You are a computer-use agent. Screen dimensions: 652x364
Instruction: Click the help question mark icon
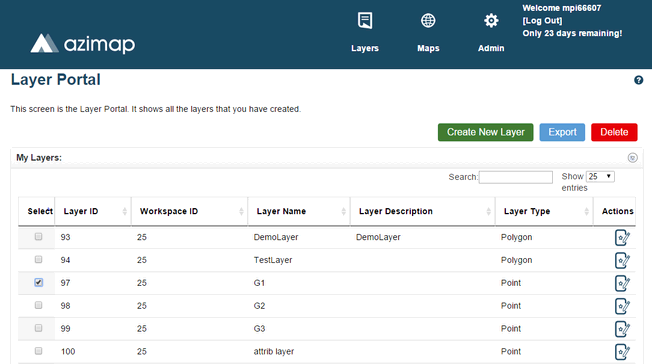pyautogui.click(x=638, y=80)
